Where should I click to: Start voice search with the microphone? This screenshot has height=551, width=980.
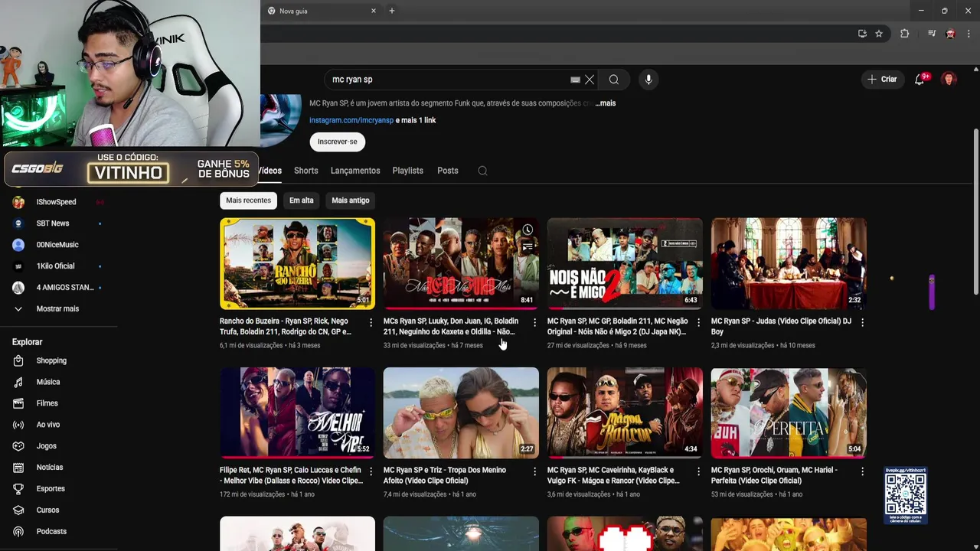point(648,80)
